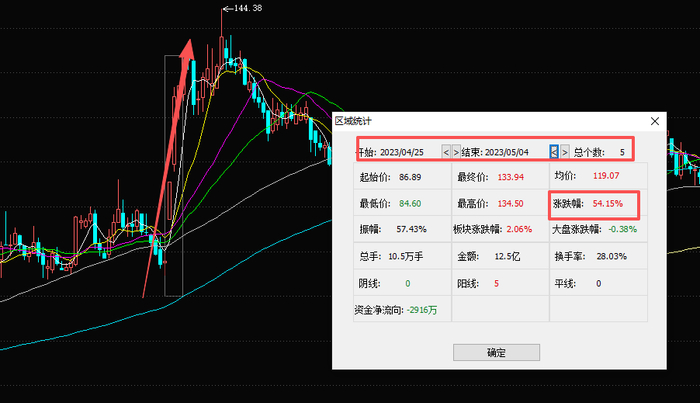Select the 涨跌幅 value 54.15%
The image size is (700, 403).
coord(607,204)
